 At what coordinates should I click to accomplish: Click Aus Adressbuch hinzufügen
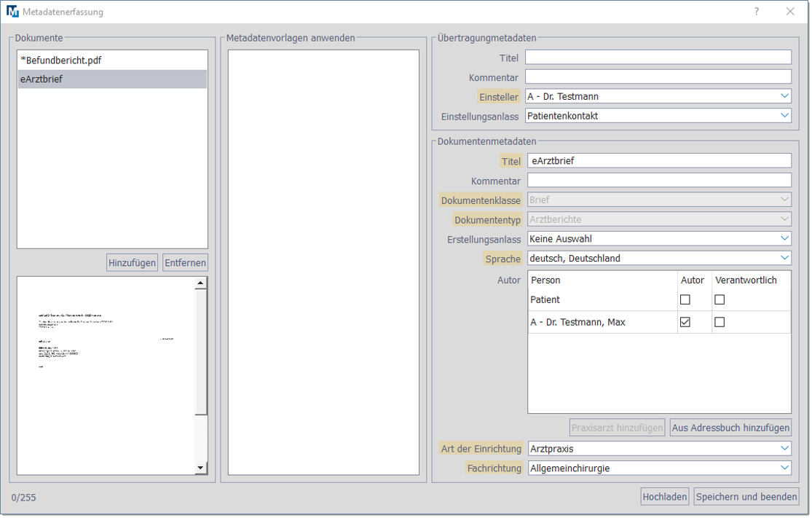click(730, 428)
